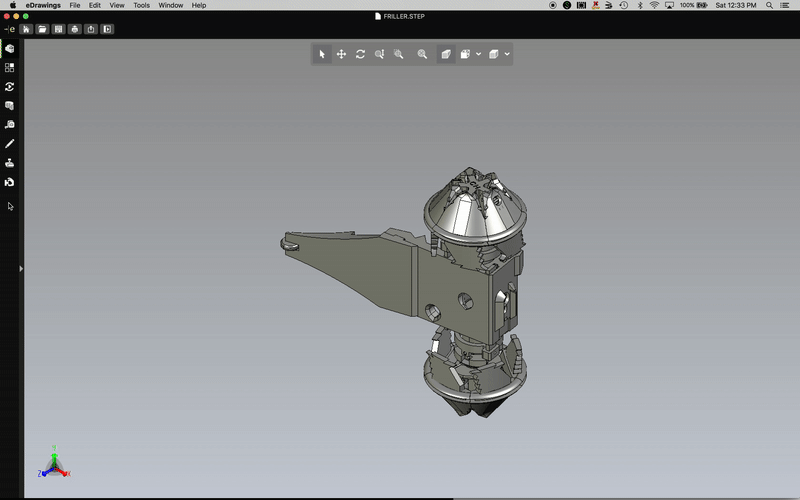The height and width of the screenshot is (500, 800).
Task: Expand the display style dropdown arrow
Action: coord(508,54)
